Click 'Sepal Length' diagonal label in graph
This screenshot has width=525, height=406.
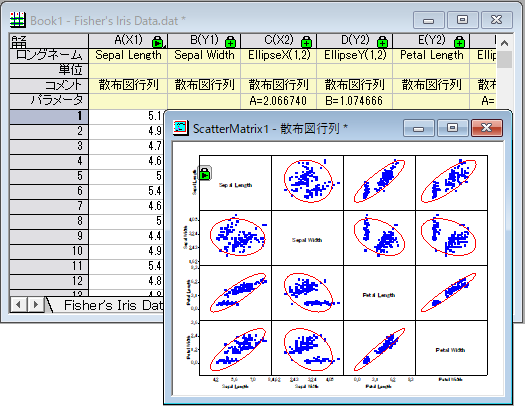pos(235,185)
